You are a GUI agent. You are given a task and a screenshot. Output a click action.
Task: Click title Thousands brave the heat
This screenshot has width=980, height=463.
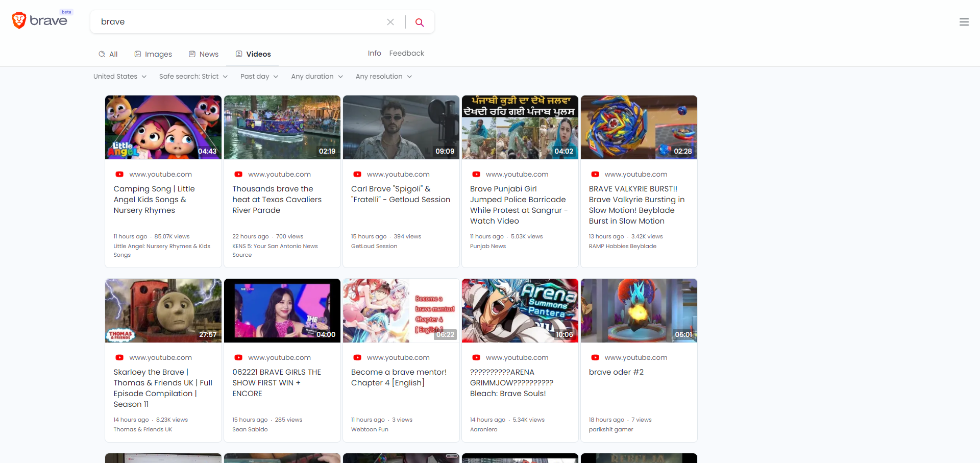click(277, 200)
